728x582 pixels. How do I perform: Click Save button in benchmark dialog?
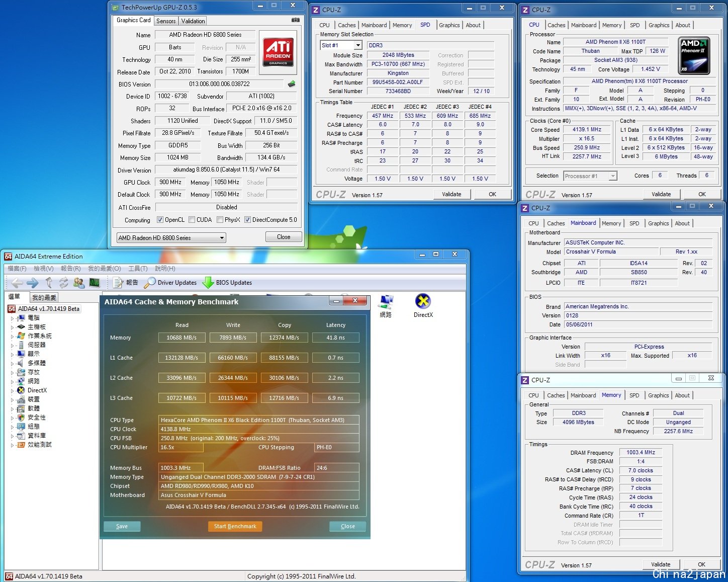(x=122, y=526)
